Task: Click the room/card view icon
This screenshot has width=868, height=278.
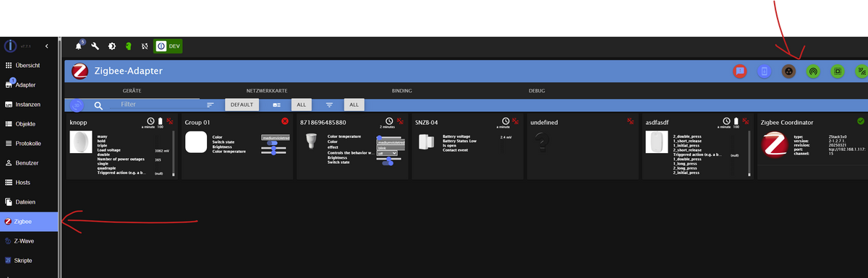Action: point(276,105)
